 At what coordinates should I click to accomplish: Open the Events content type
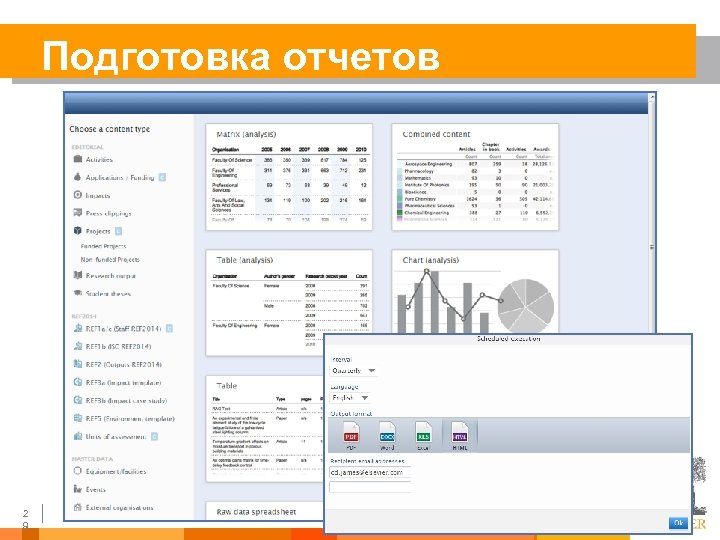point(96,489)
